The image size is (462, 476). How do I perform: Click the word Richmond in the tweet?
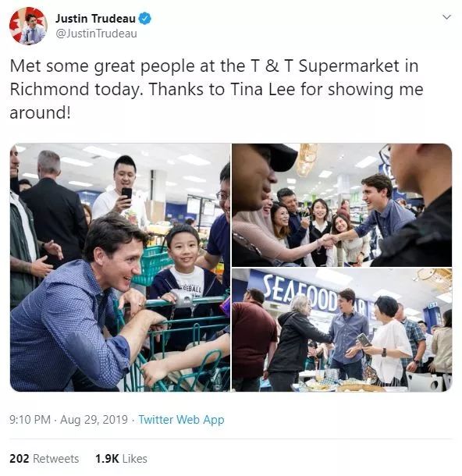pos(49,89)
